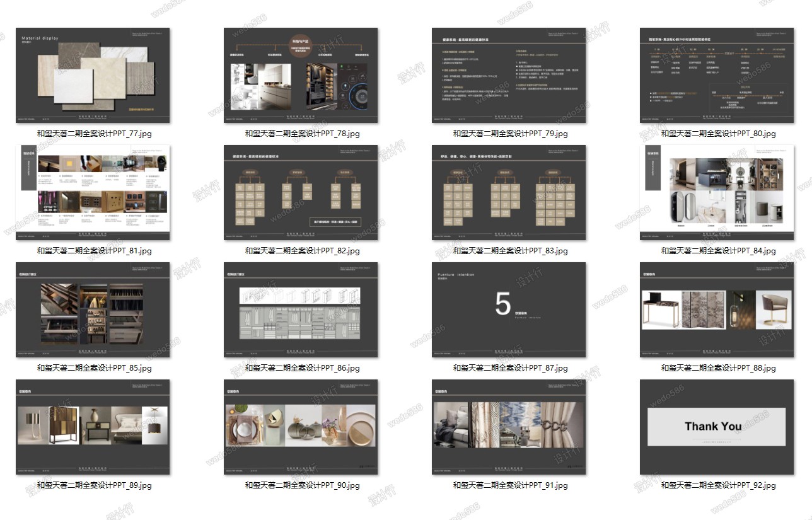Select thumbnail of PPT_79 slide
The image size is (812, 520).
[x=509, y=75]
